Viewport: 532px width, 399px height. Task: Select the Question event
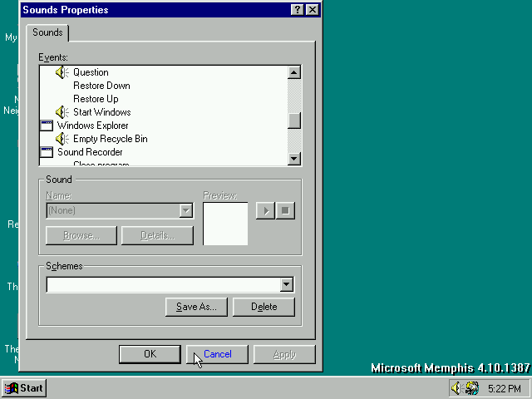coord(91,72)
